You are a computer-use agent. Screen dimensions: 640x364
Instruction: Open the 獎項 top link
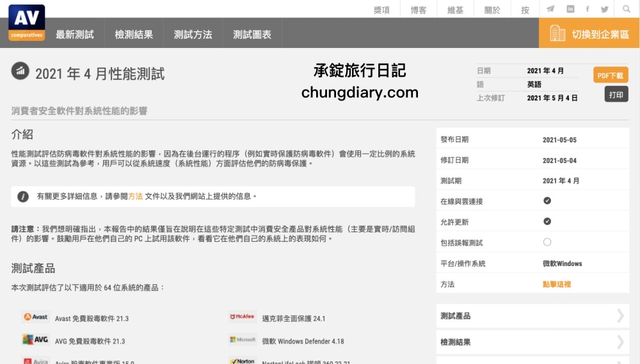(381, 10)
